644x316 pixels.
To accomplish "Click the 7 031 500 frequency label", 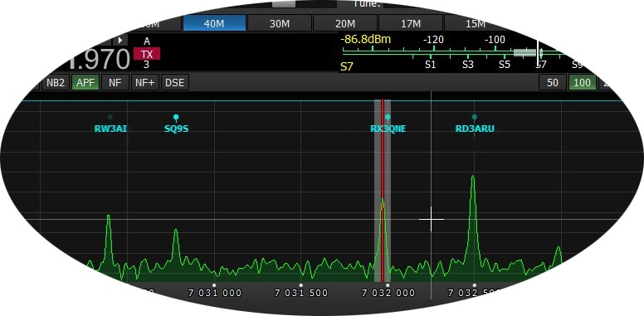I will (x=301, y=293).
